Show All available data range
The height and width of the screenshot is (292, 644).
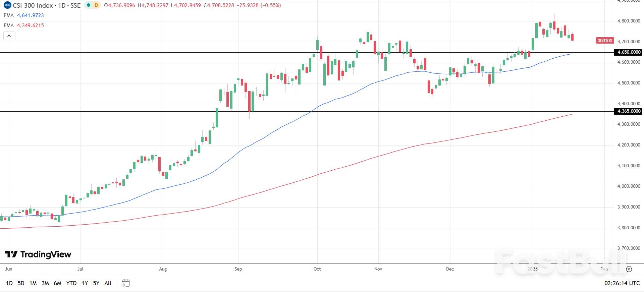[x=108, y=283]
